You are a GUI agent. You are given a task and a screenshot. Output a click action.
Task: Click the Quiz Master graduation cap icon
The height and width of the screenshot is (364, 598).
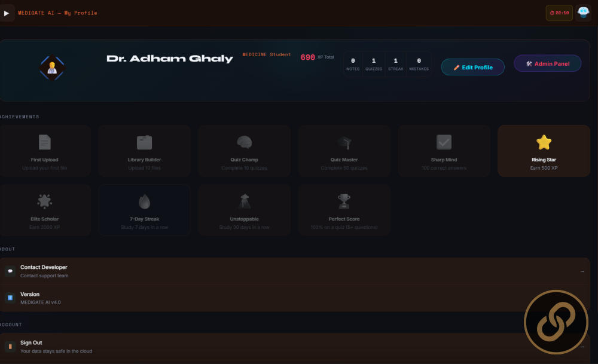(344, 142)
